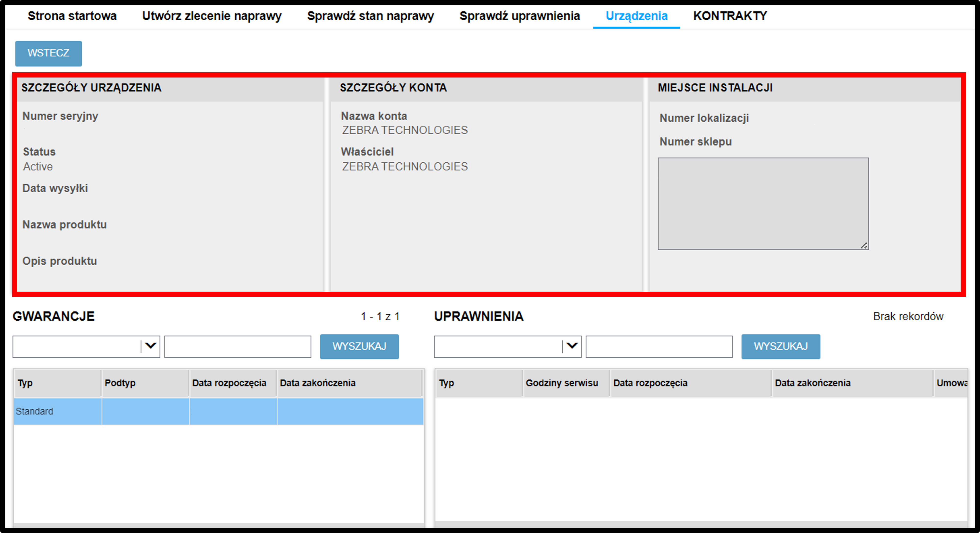Expand the Gwarancje filter dropdown arrow
This screenshot has height=533, width=980.
point(151,346)
